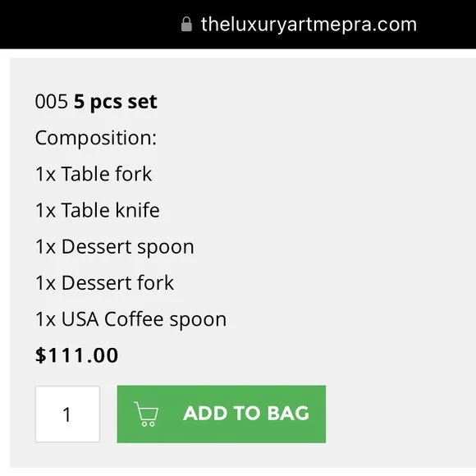Select the 1x Dessert fork line
This screenshot has width=476, height=476.
(104, 283)
